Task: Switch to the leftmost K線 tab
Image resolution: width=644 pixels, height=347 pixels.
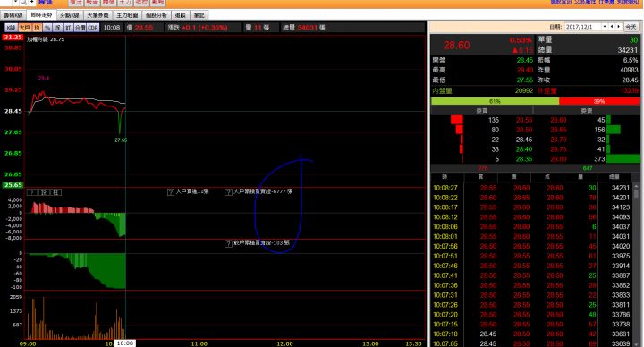Action: (13, 15)
